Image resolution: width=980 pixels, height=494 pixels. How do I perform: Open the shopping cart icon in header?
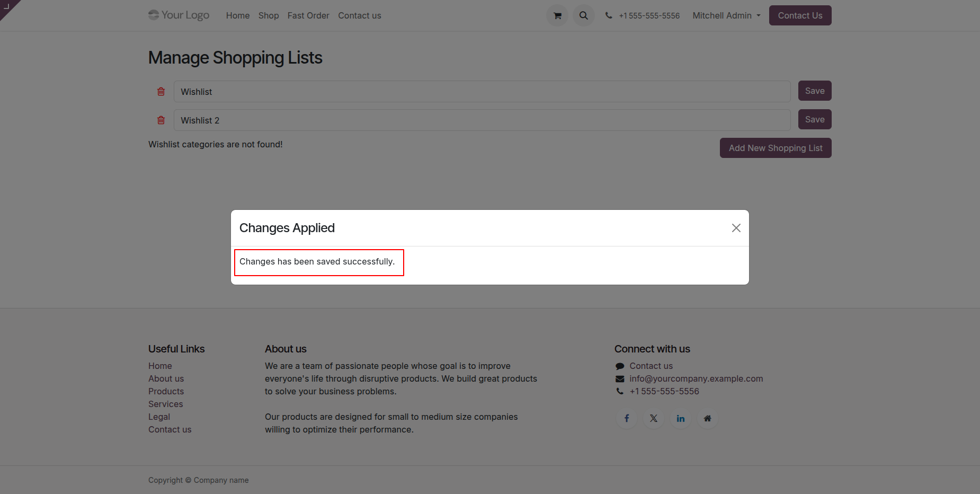[557, 16]
